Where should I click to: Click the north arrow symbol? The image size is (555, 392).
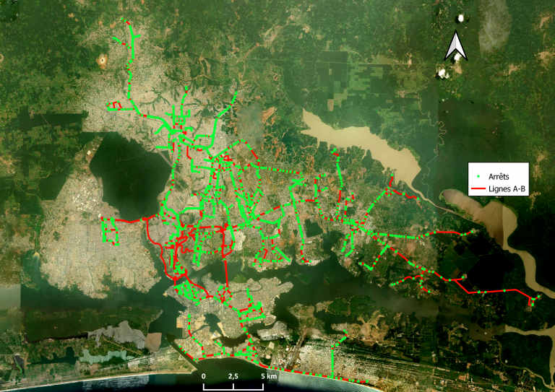[x=456, y=45]
